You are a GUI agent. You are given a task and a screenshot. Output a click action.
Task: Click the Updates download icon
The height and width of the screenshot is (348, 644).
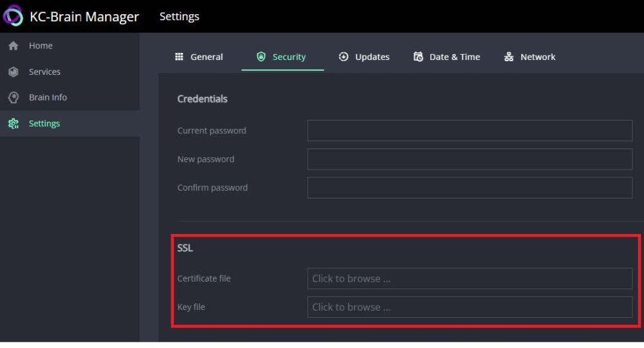coord(343,57)
